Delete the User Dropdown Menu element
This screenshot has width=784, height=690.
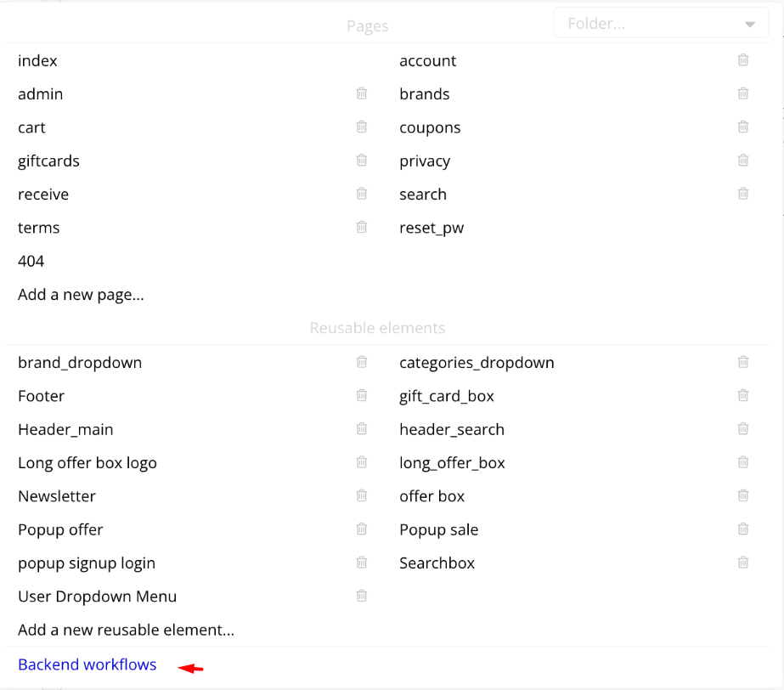tap(362, 596)
